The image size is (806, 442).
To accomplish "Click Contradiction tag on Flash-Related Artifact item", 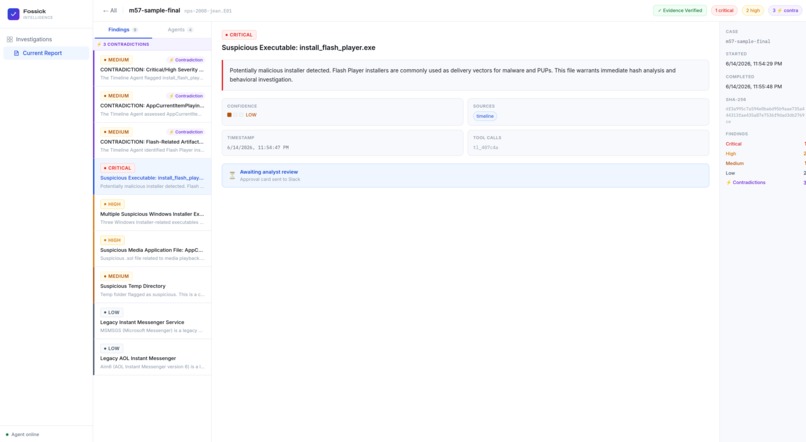I will 186,132.
